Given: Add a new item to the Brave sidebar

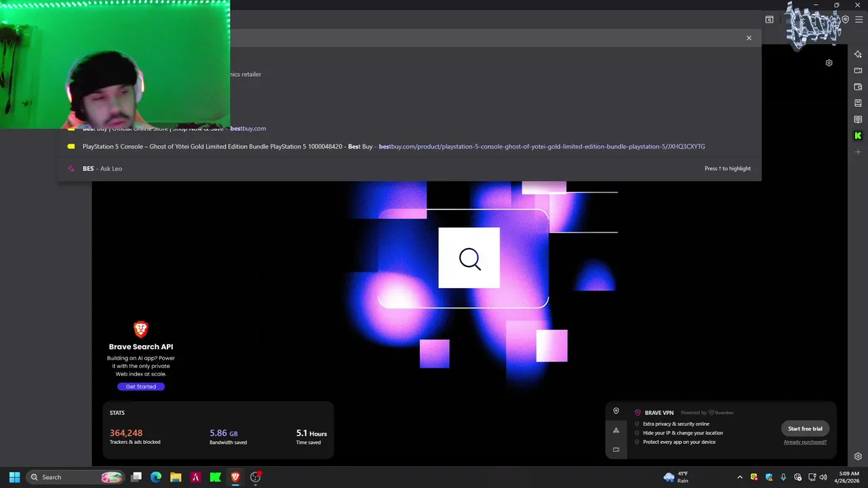Looking at the screenshot, I should pyautogui.click(x=858, y=152).
